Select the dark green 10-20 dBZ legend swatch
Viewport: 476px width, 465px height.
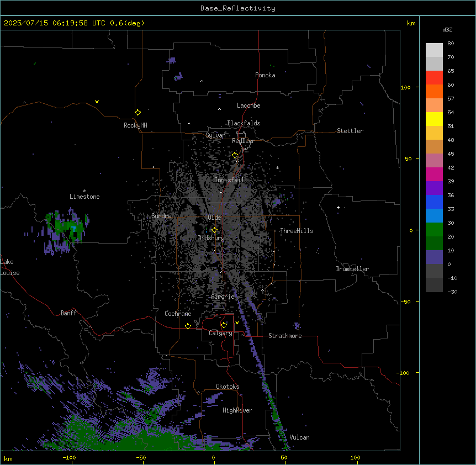pyautogui.click(x=434, y=244)
